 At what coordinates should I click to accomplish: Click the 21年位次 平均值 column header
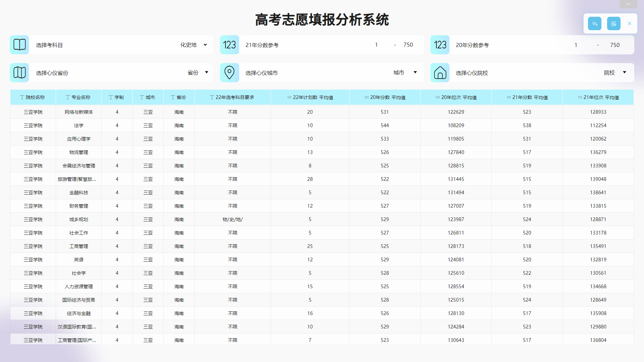598,97
